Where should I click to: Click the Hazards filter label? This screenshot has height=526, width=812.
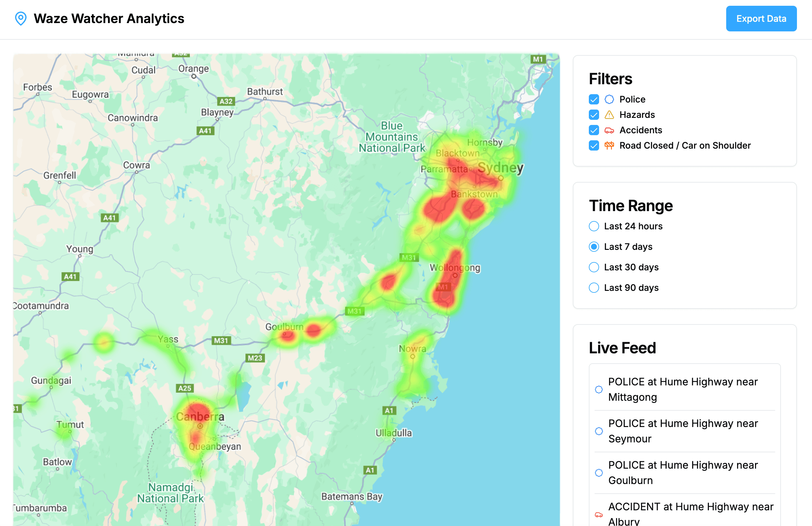[x=637, y=115]
